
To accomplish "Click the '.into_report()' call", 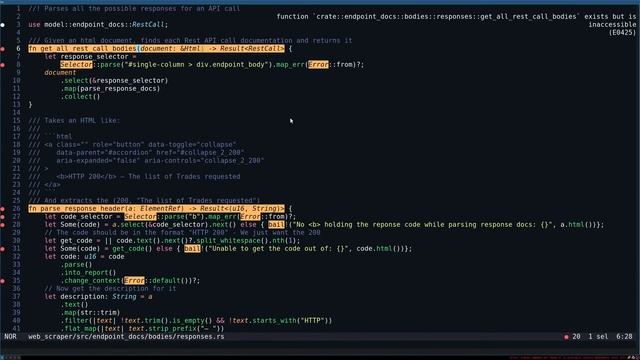I will 88,273.
